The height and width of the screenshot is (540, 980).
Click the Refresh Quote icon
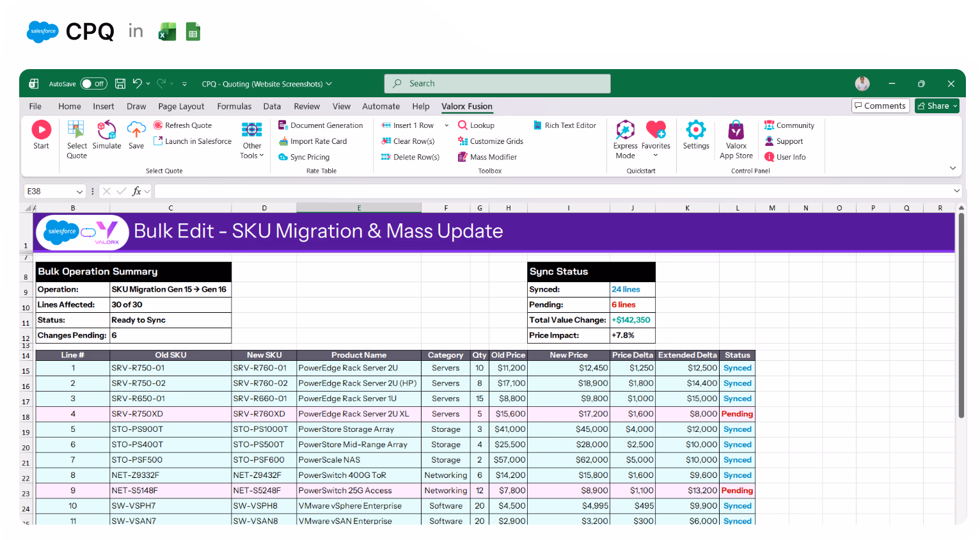(x=159, y=125)
